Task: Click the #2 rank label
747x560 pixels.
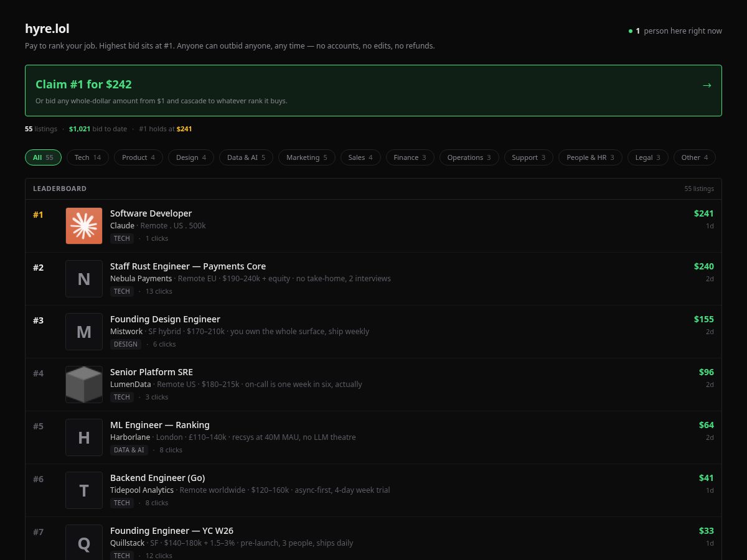Action: pyautogui.click(x=39, y=268)
